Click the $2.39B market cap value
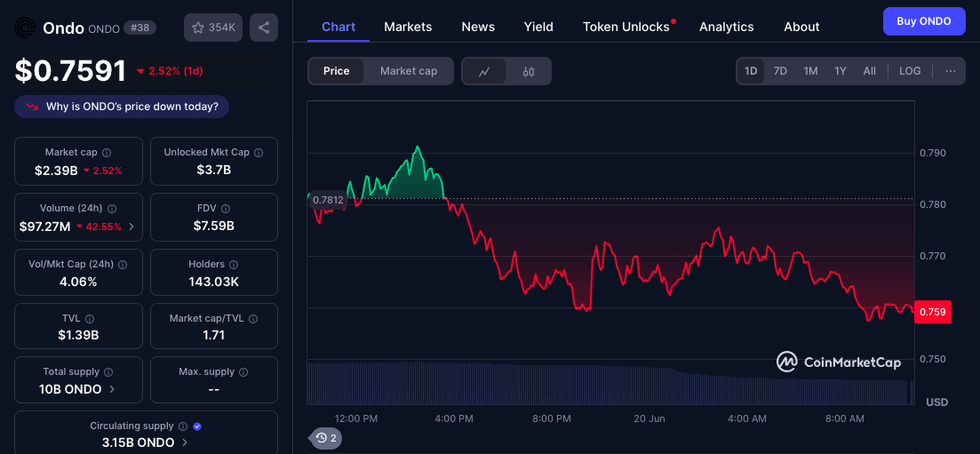 [x=56, y=170]
